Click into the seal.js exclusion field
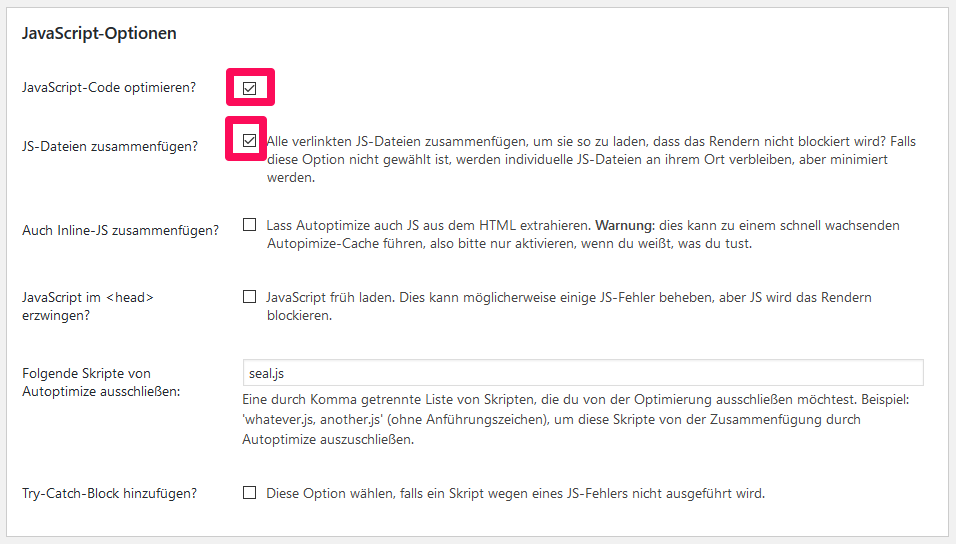Screen dimensions: 956x544 click(582, 373)
